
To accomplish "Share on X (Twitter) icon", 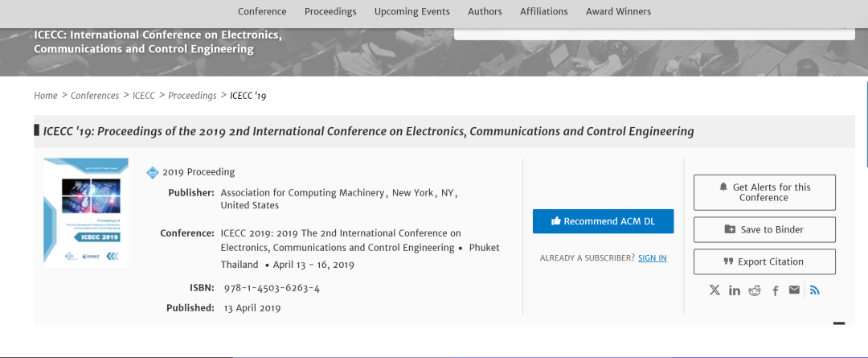I will click(714, 290).
